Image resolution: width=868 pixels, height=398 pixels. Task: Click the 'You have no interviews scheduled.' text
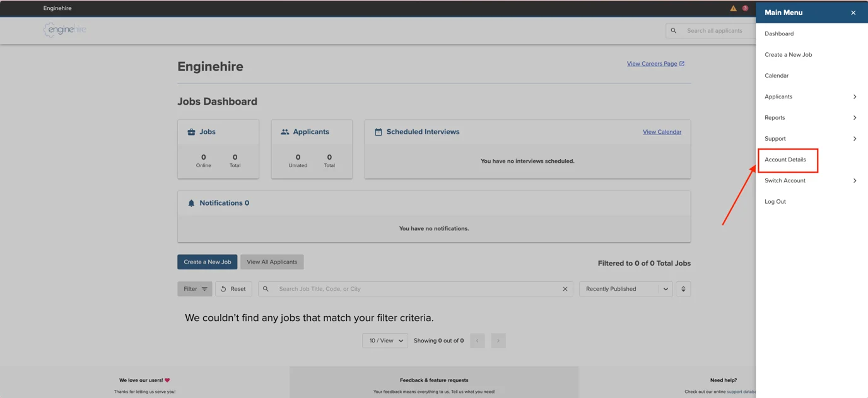click(x=527, y=161)
